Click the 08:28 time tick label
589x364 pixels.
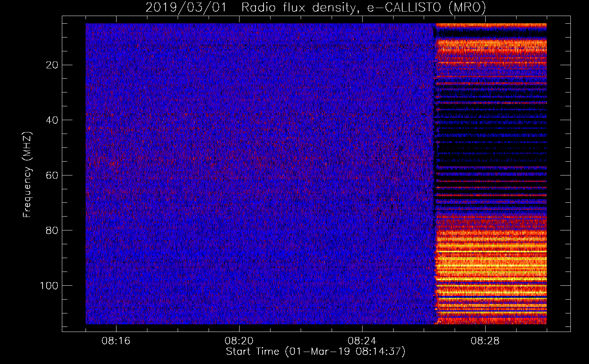(485, 341)
